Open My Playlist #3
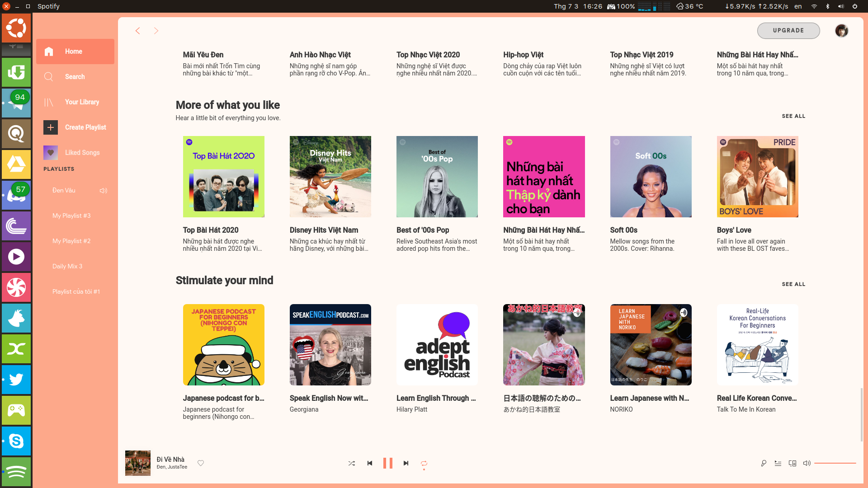 [x=71, y=216]
